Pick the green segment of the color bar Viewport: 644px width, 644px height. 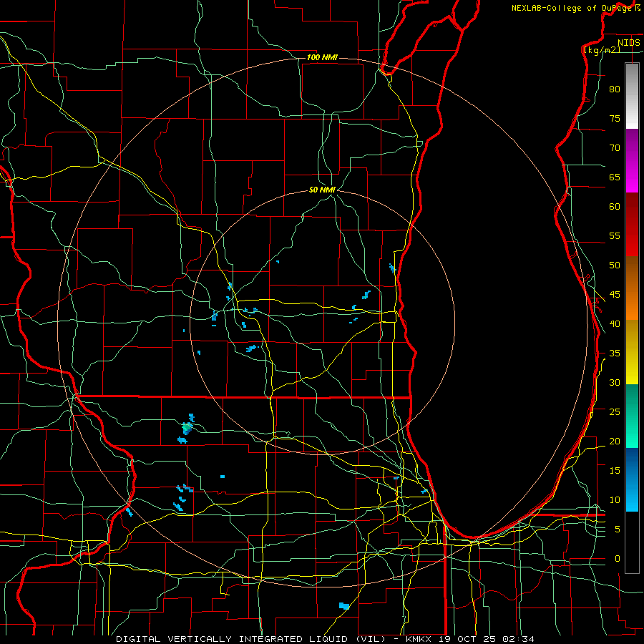click(x=632, y=416)
